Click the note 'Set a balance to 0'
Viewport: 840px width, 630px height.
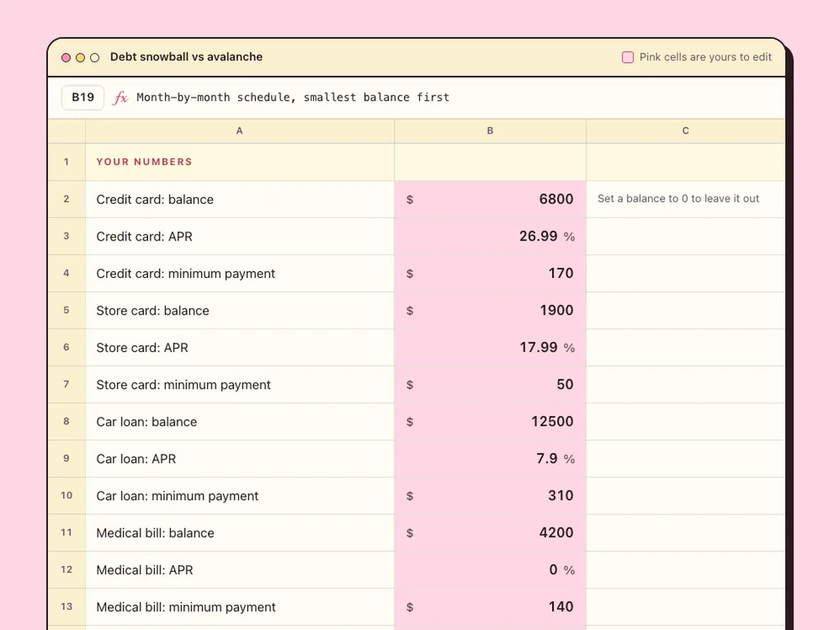678,199
